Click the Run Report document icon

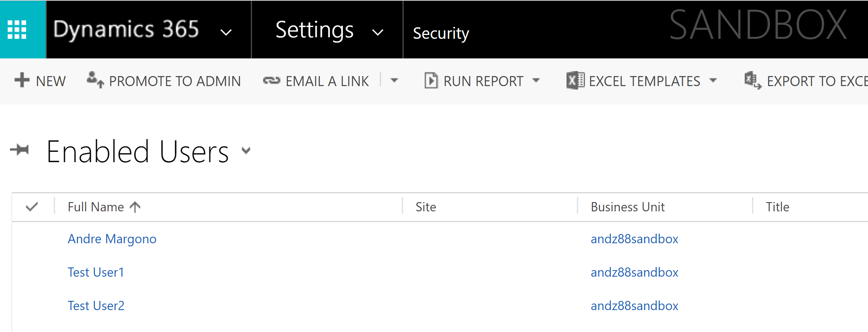431,81
